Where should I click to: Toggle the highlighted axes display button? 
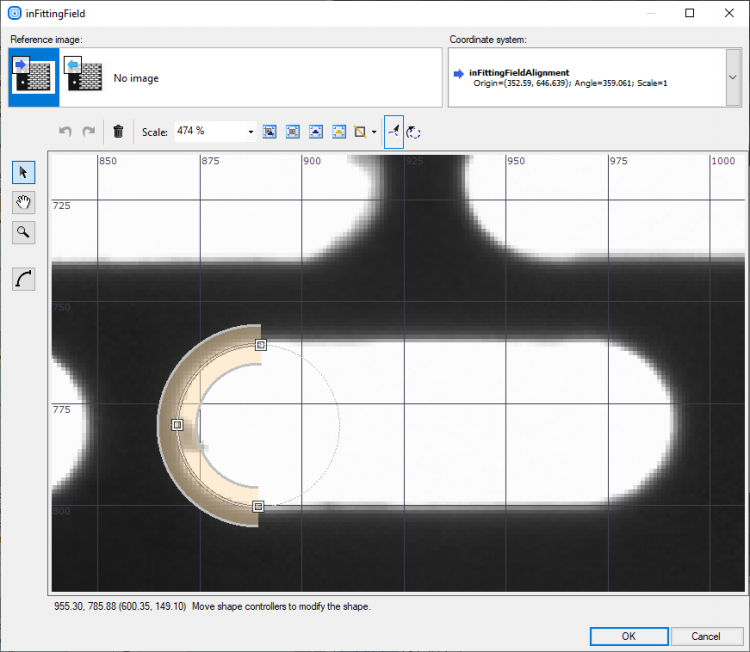point(394,131)
